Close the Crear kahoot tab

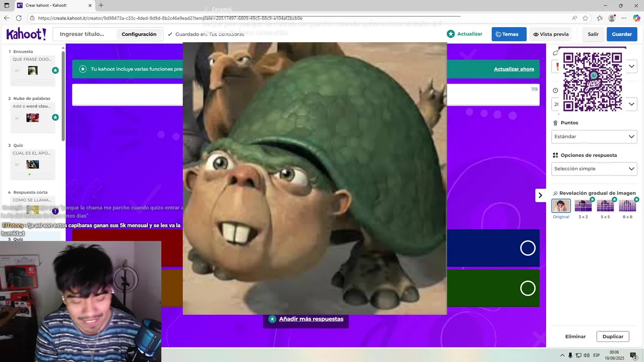click(x=90, y=5)
